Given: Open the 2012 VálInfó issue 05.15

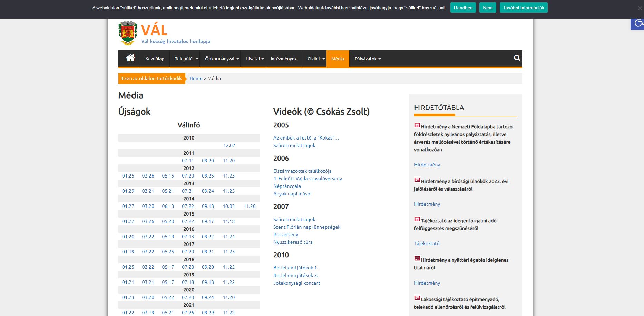Looking at the screenshot, I should (168, 176).
